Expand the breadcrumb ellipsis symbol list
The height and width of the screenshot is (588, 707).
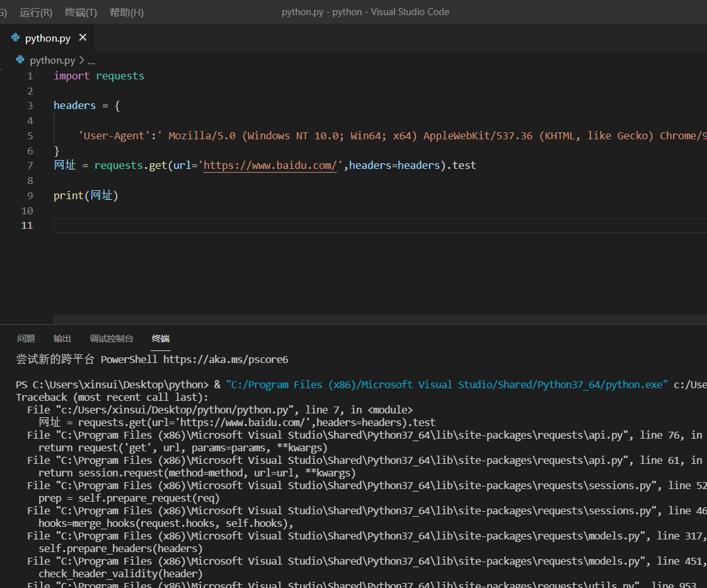click(x=91, y=61)
